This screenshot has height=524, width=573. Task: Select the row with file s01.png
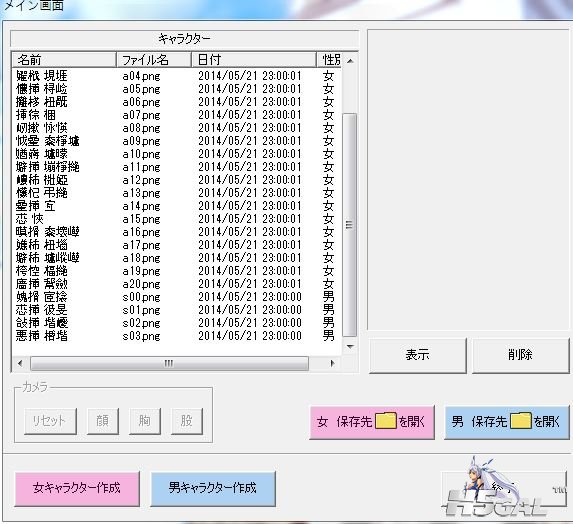177,310
